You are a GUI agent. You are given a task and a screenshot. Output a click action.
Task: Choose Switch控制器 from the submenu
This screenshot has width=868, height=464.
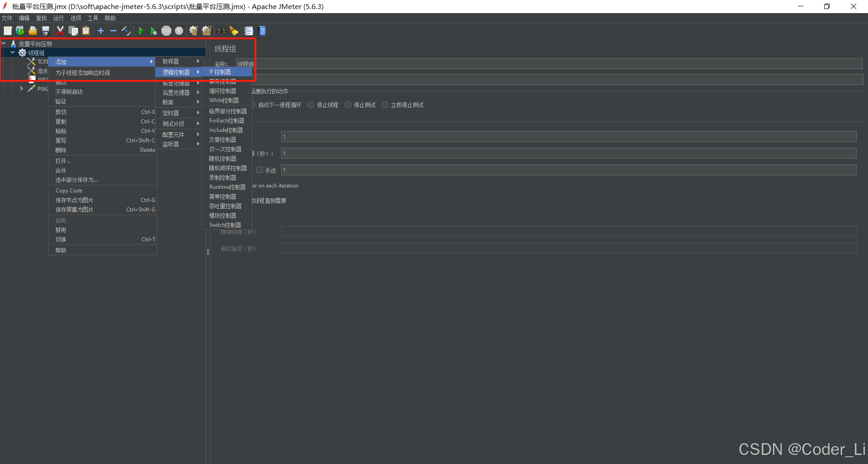(227, 225)
